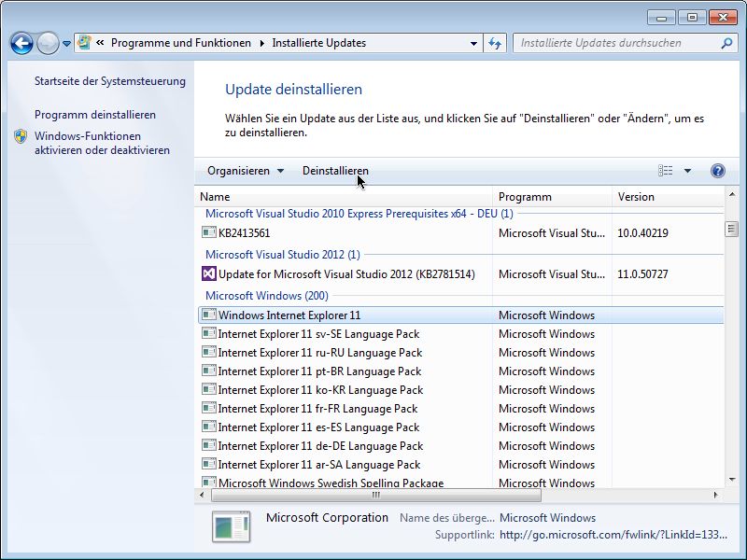Select 'Internet Explorer 11 fr-FR Language Pack'

tap(460, 409)
